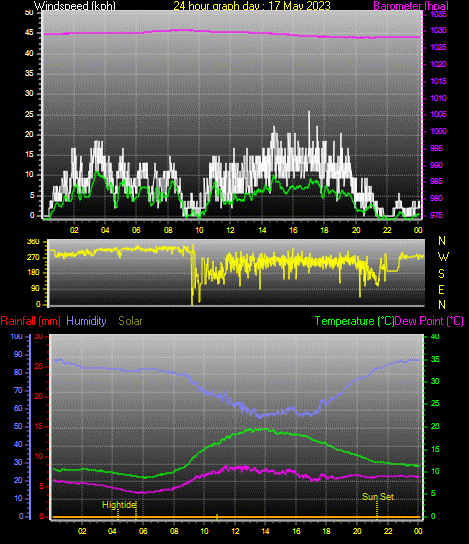Click the "1020" barometer axis value

click(x=438, y=64)
